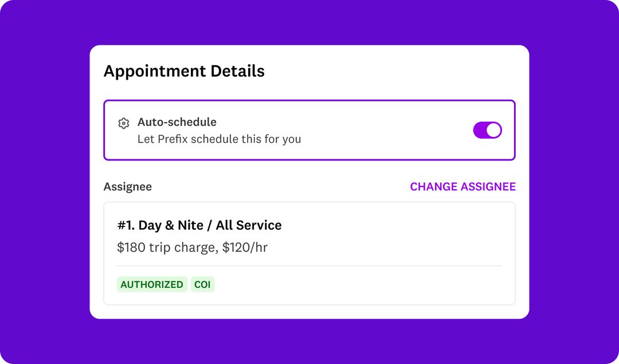This screenshot has height=364, width=619.
Task: Click "All Service" in the assignee title
Action: (249, 225)
